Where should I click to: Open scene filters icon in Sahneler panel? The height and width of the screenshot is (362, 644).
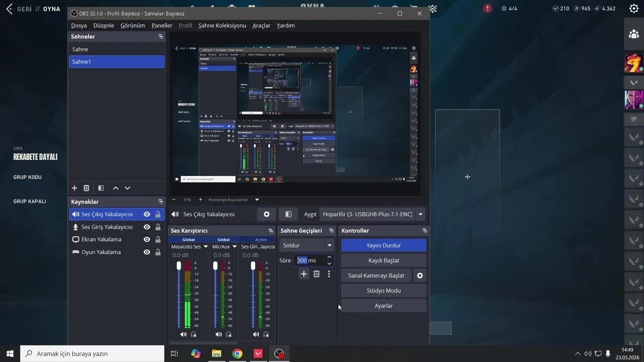tap(101, 188)
